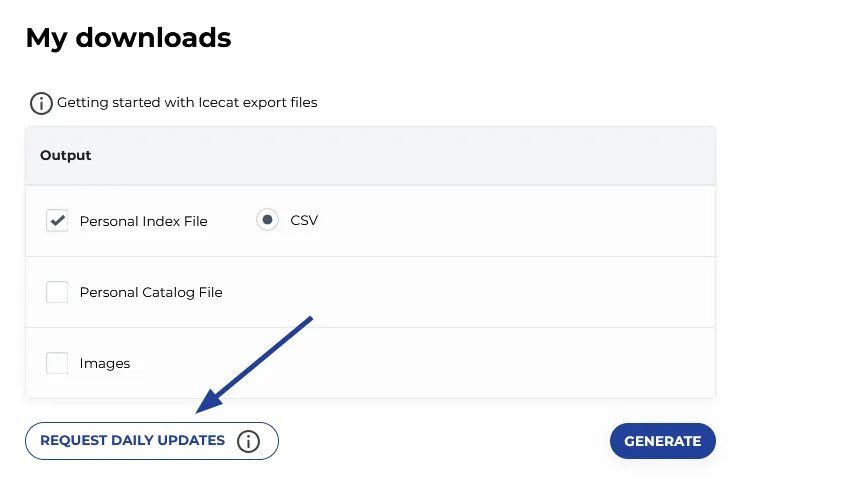Tick the Images checkbox
Screen dimensions: 847x494
57,363
